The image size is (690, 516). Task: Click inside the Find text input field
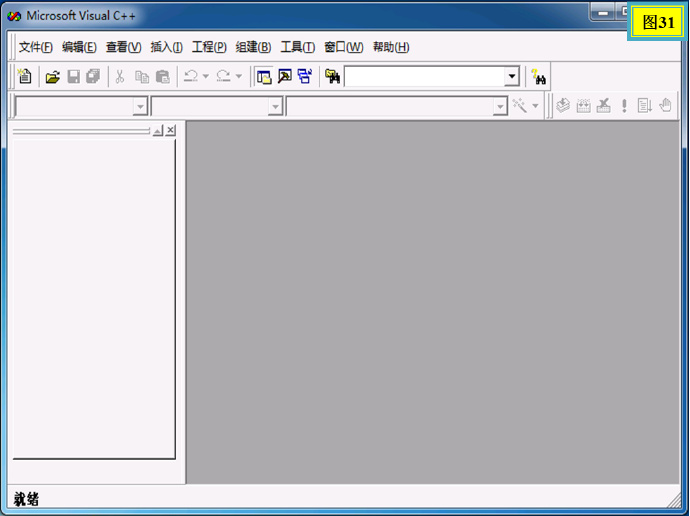click(x=425, y=77)
